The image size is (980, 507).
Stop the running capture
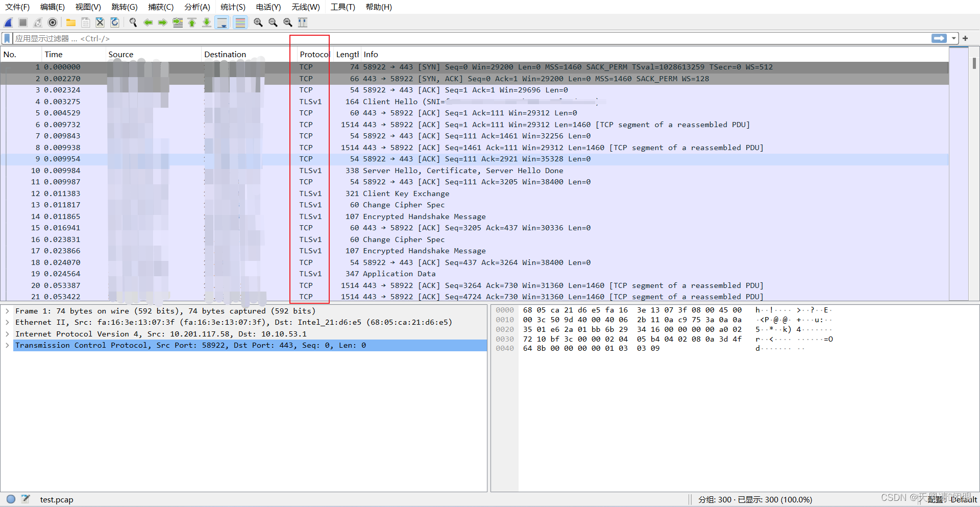point(23,22)
